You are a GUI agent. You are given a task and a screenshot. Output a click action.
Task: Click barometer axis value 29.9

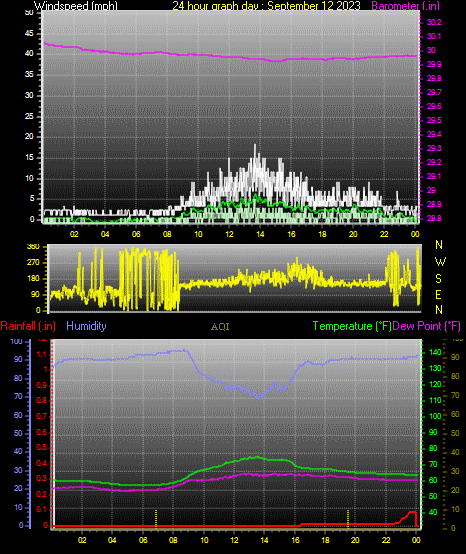[434, 64]
